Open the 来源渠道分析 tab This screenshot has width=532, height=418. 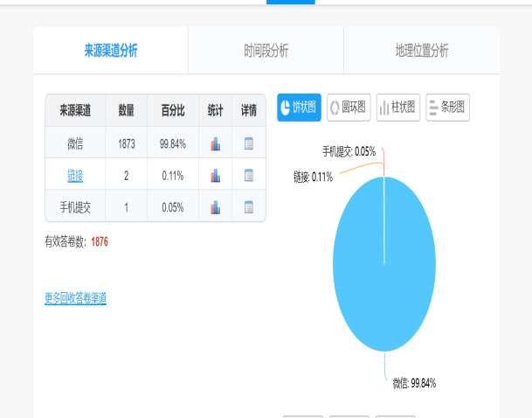111,51
